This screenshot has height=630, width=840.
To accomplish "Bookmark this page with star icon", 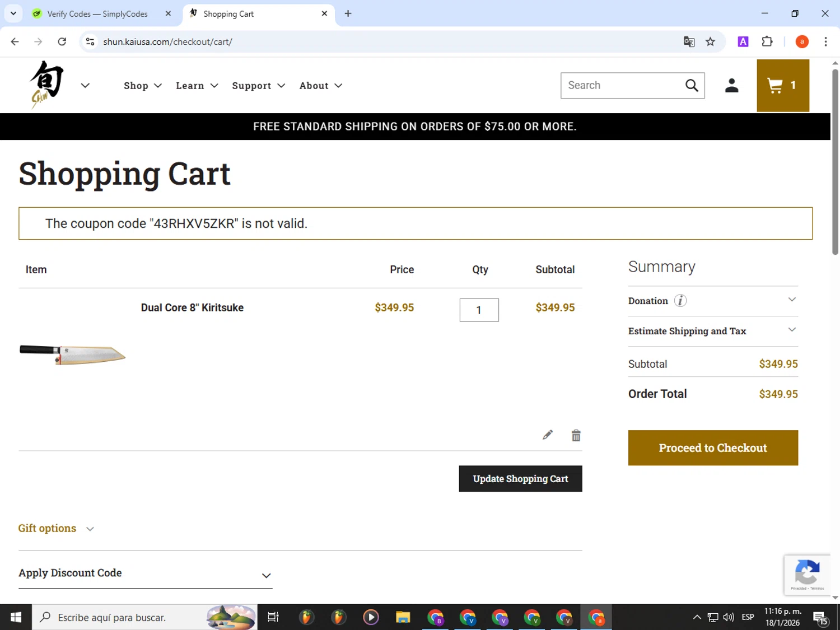I will point(710,41).
